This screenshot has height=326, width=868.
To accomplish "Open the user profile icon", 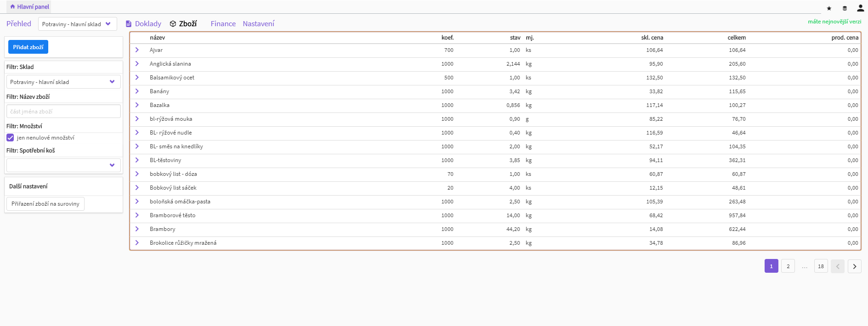I will tap(860, 8).
